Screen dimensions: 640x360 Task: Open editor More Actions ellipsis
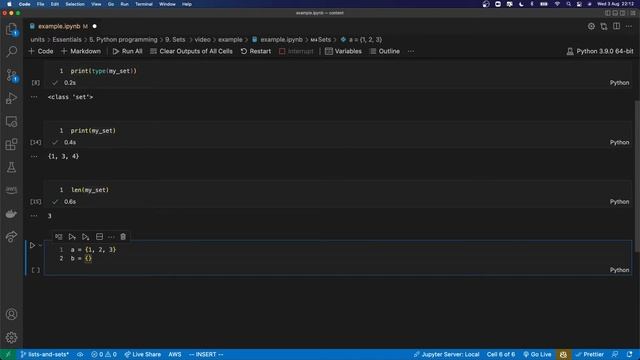tap(629, 27)
